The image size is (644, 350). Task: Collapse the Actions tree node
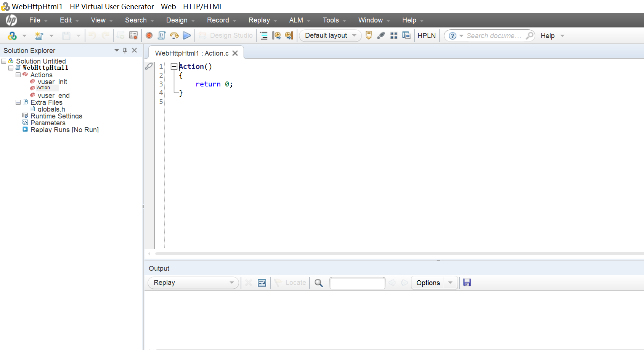(x=18, y=75)
